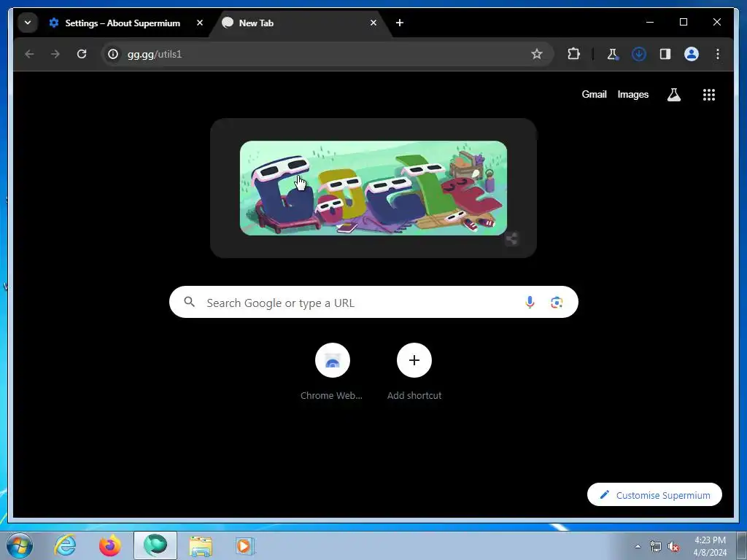Screen dimensions: 747x560
Task: Open Windows Explorer from taskbar
Action: [201, 545]
